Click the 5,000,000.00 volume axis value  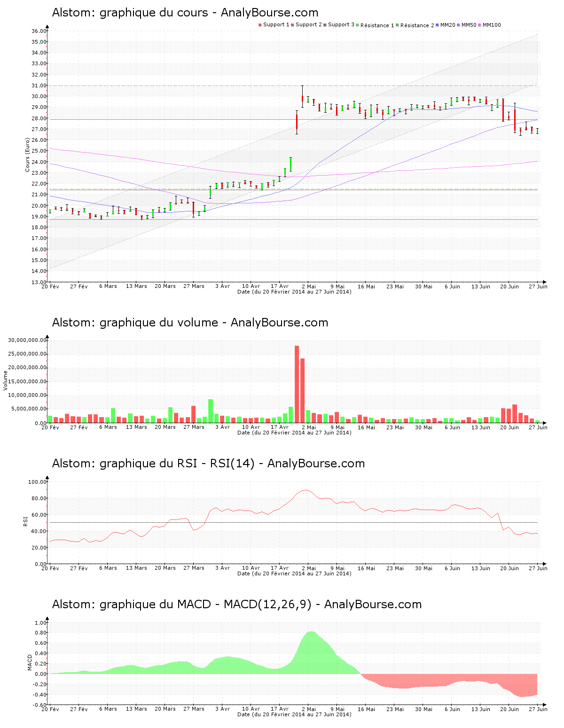point(29,409)
